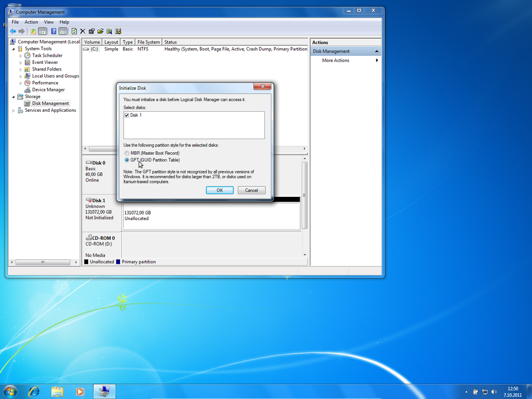Expand the Task Scheduler tree node

[20, 56]
